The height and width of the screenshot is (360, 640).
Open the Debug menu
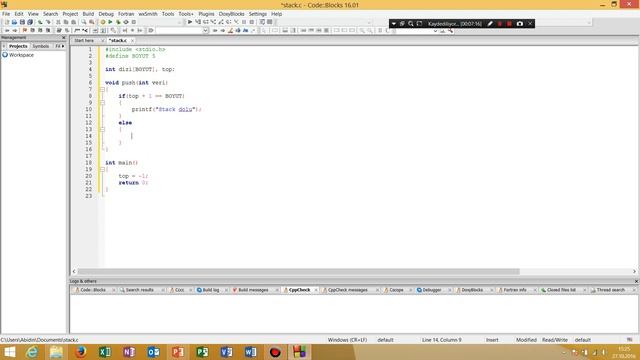(x=106, y=14)
